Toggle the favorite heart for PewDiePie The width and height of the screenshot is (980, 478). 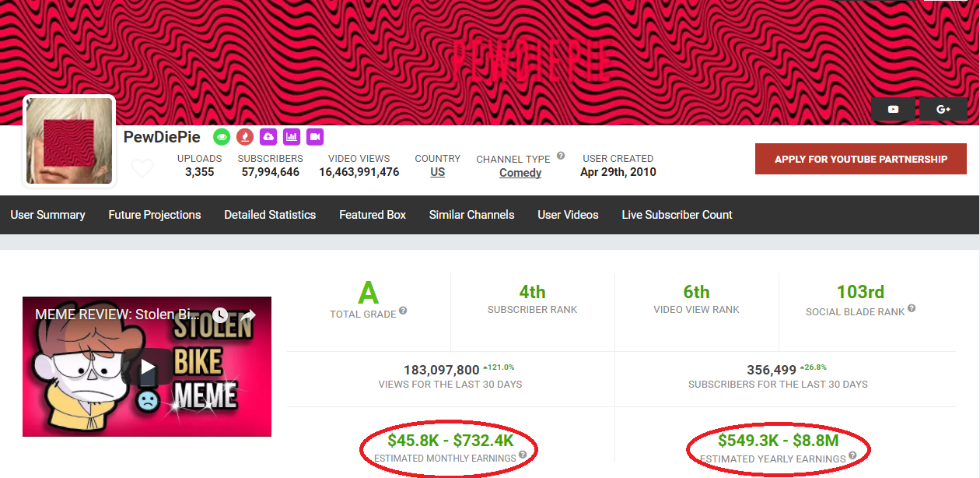[x=142, y=169]
